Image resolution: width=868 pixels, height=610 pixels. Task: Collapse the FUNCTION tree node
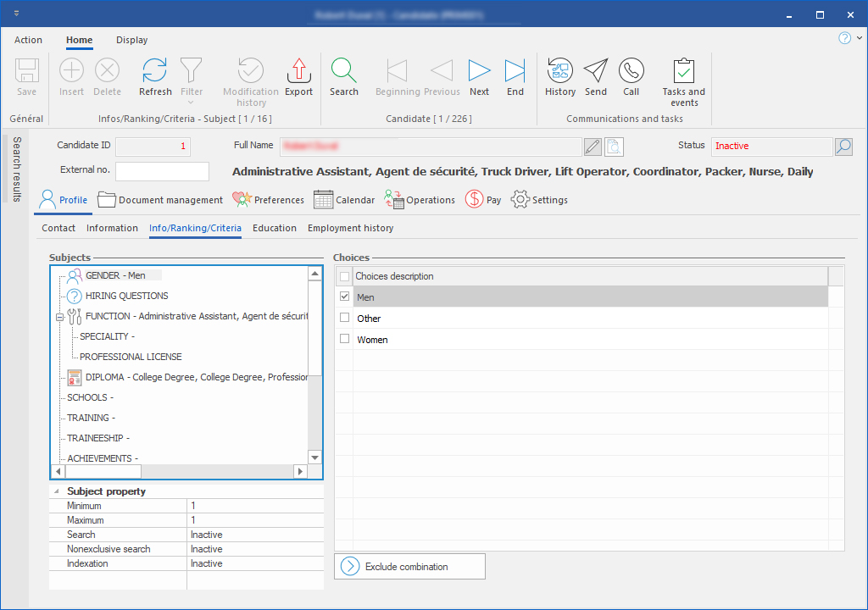59,317
